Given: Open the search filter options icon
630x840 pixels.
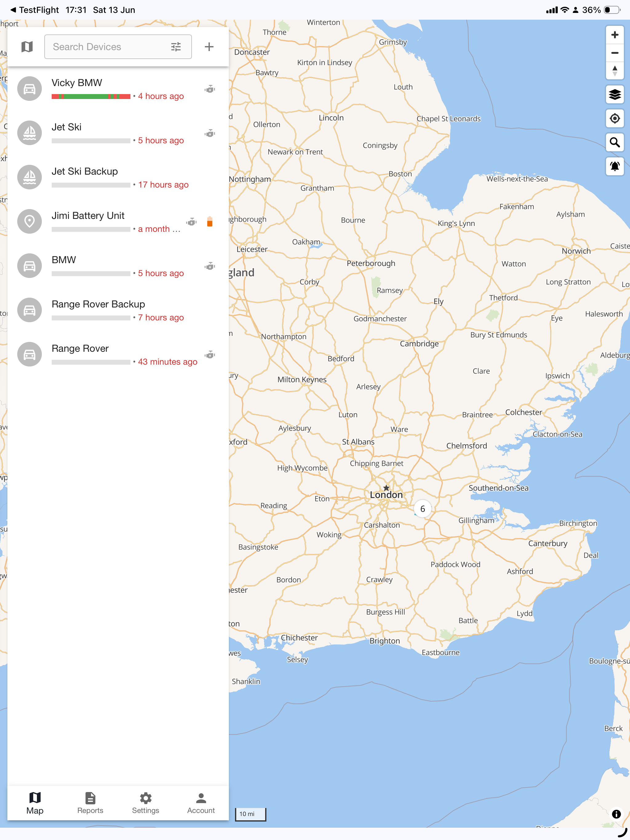Looking at the screenshot, I should (176, 47).
